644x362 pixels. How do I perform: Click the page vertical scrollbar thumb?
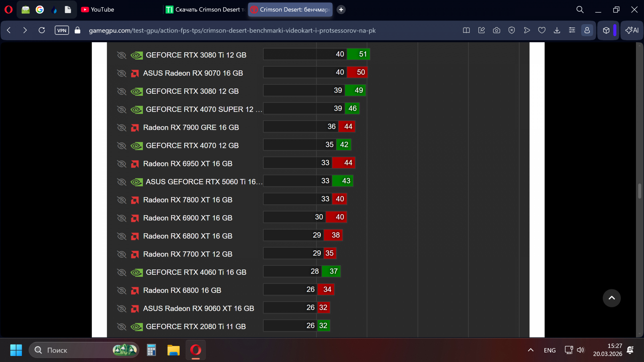(x=640, y=191)
